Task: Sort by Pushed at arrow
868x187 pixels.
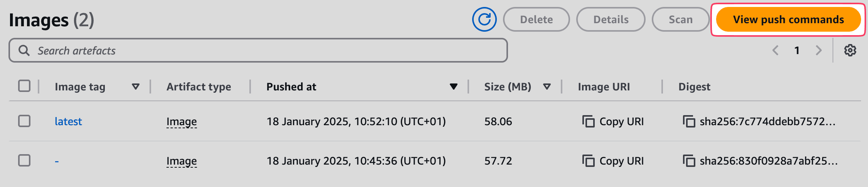Action: pyautogui.click(x=454, y=87)
